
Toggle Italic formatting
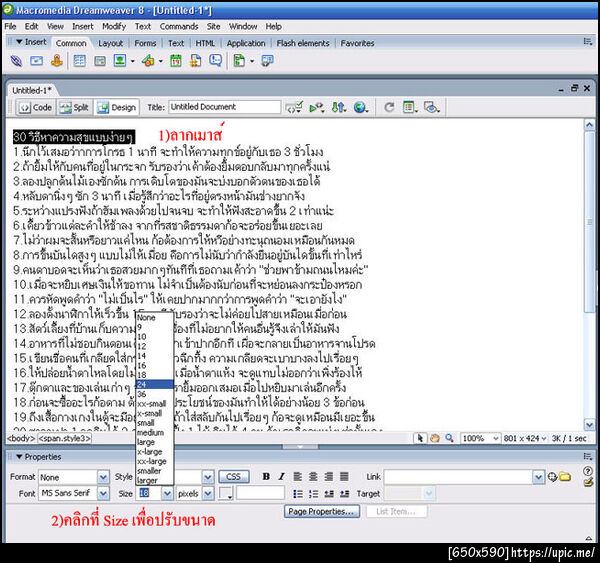[282, 477]
